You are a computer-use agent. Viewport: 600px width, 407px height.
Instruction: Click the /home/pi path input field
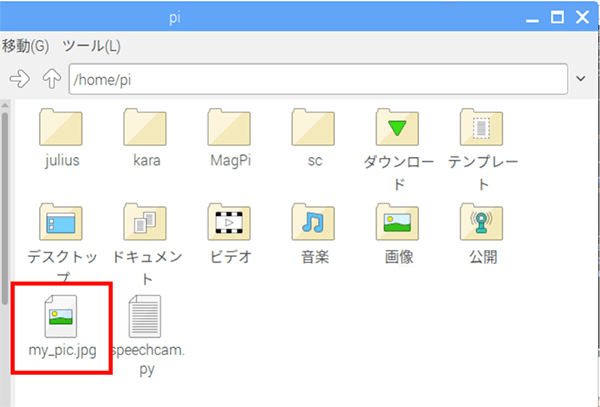(x=318, y=79)
